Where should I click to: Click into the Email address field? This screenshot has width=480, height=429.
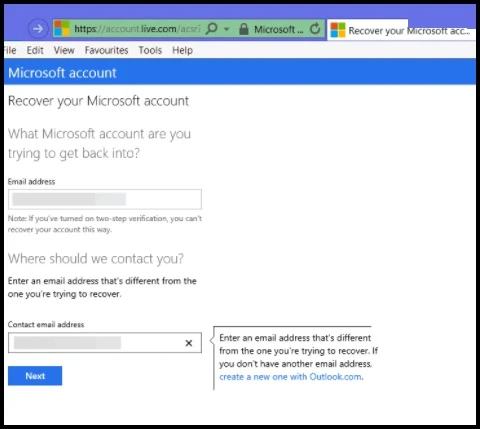click(105, 199)
